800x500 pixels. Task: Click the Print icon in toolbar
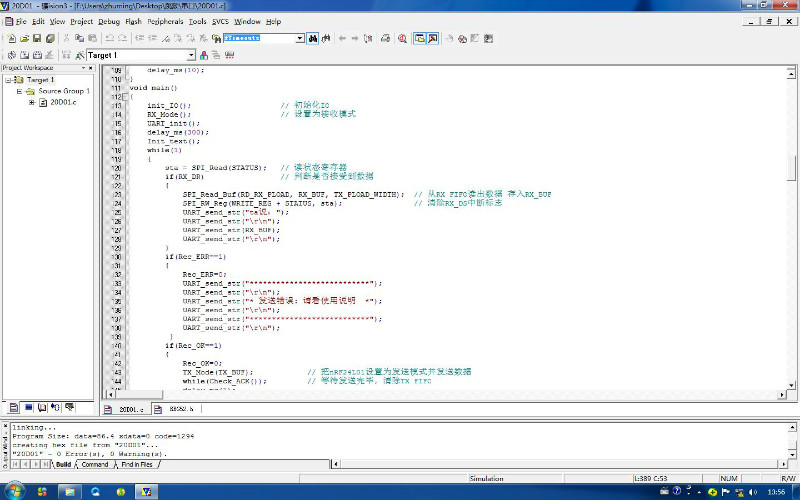(x=385, y=38)
